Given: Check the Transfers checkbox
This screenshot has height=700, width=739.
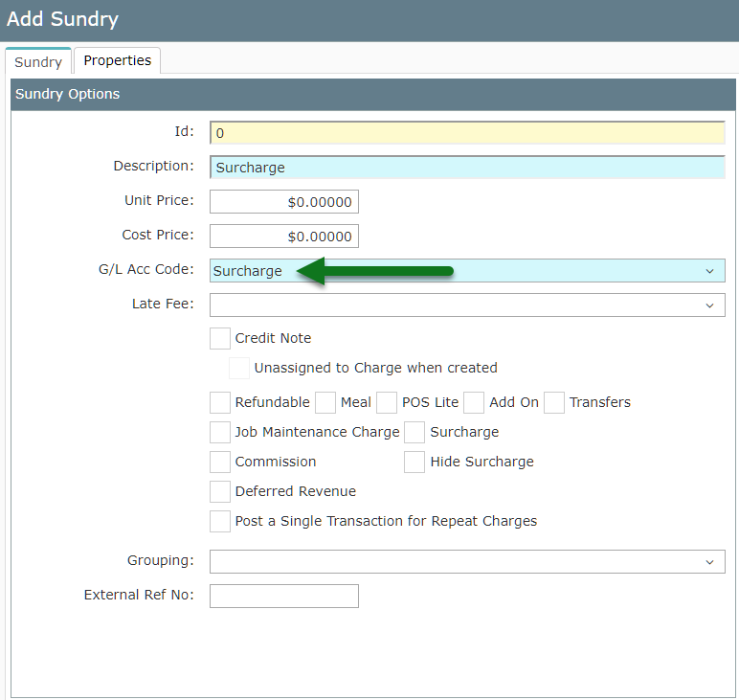Looking at the screenshot, I should (x=554, y=402).
